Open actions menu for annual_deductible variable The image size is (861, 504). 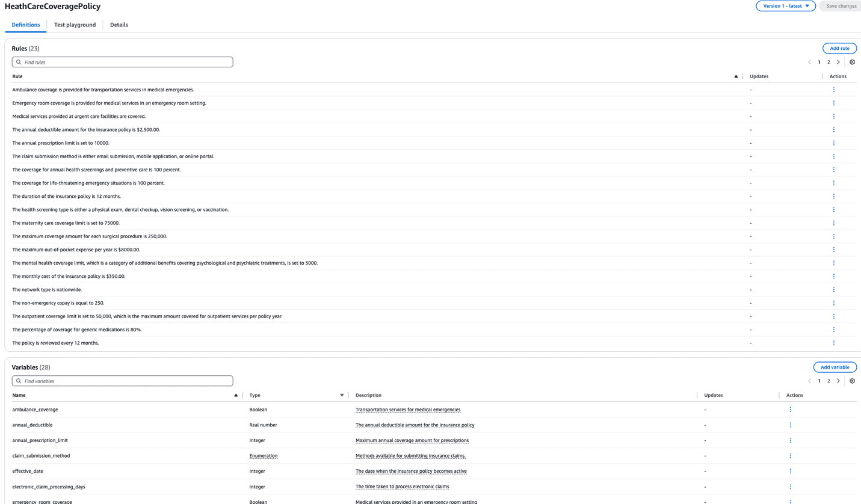coord(791,425)
